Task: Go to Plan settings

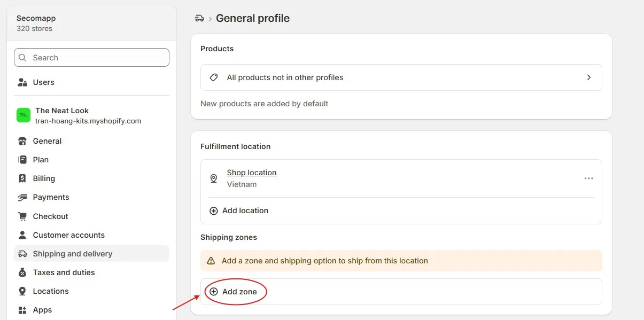Action: coord(91,160)
